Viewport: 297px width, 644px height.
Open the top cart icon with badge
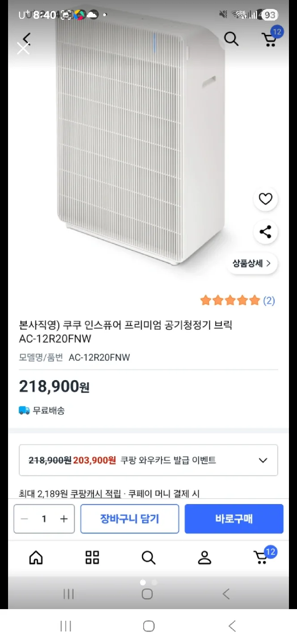point(270,39)
